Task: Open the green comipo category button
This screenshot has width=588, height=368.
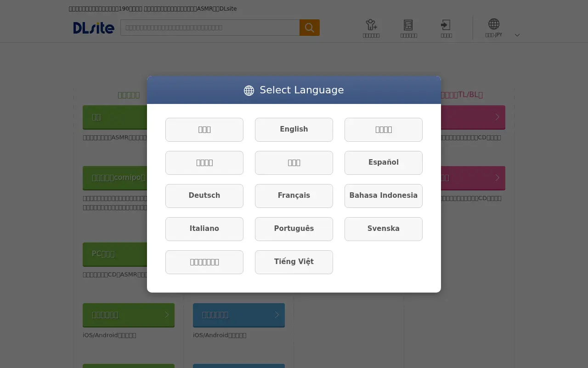Action: point(115,178)
